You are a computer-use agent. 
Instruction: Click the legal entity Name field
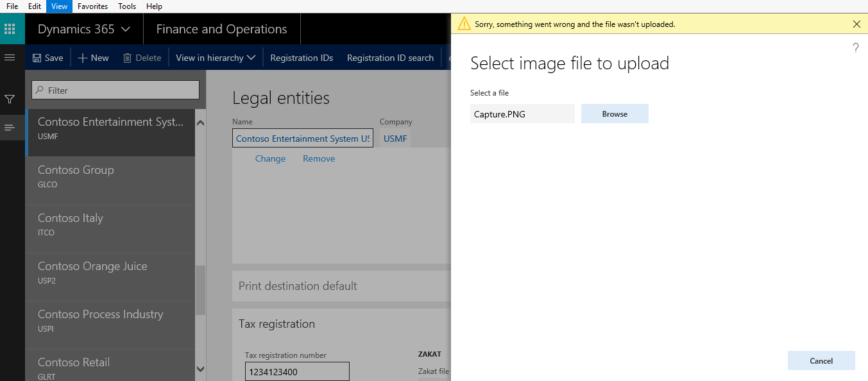302,139
